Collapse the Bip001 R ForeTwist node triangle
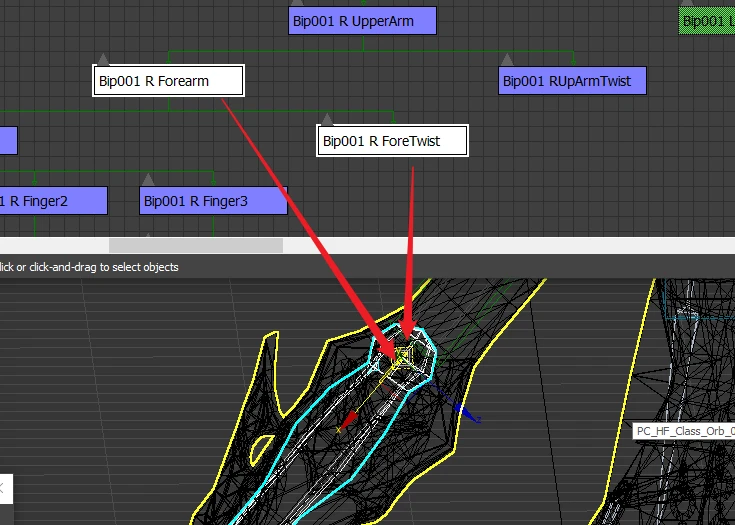The width and height of the screenshot is (735, 525). click(327, 119)
